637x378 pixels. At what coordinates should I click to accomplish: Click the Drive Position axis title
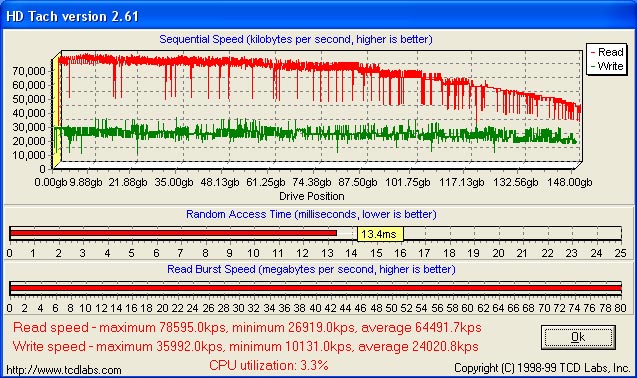(x=312, y=196)
